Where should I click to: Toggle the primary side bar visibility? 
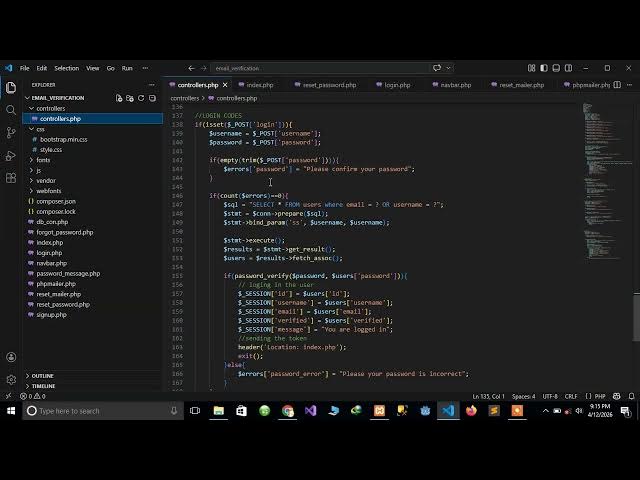pyautogui.click(x=544, y=68)
